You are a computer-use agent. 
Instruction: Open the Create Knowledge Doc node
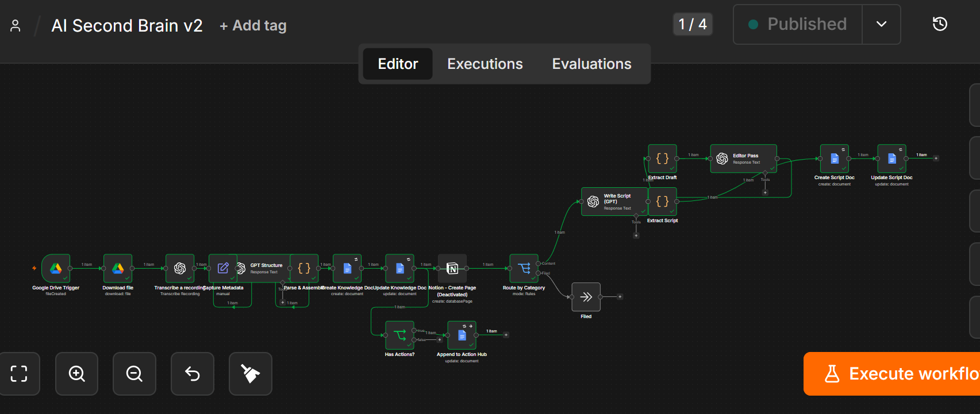click(x=347, y=268)
